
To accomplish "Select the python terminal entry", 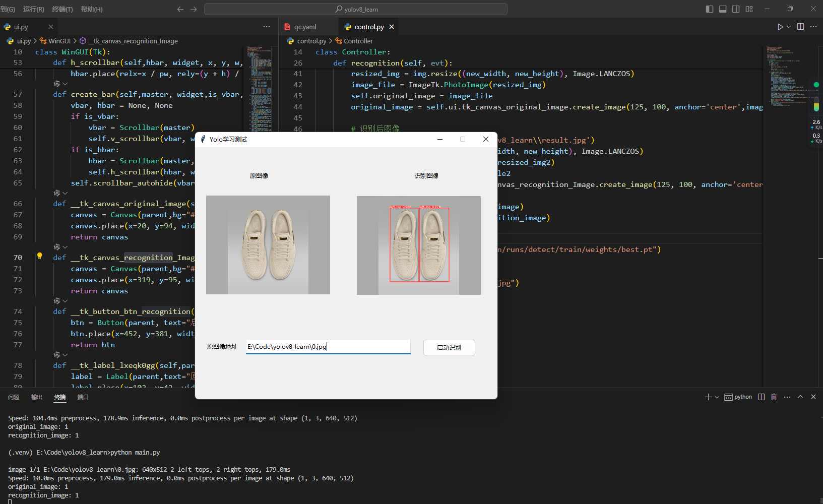I will point(738,397).
